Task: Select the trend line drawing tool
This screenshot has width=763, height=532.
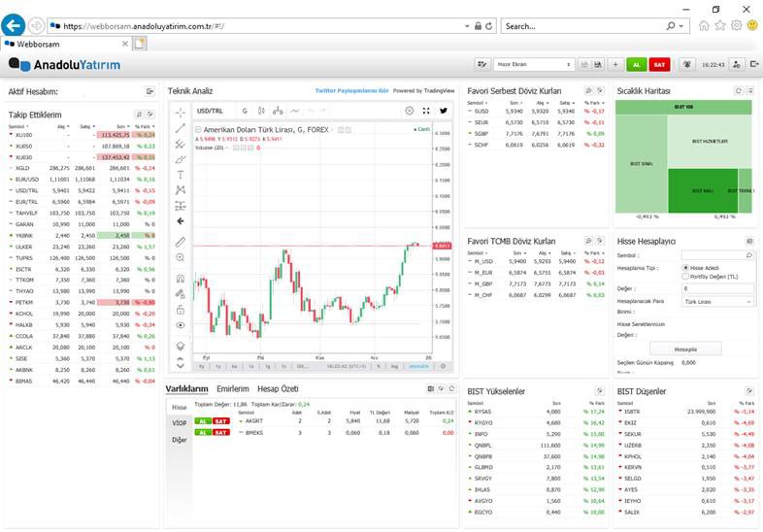Action: 181,127
